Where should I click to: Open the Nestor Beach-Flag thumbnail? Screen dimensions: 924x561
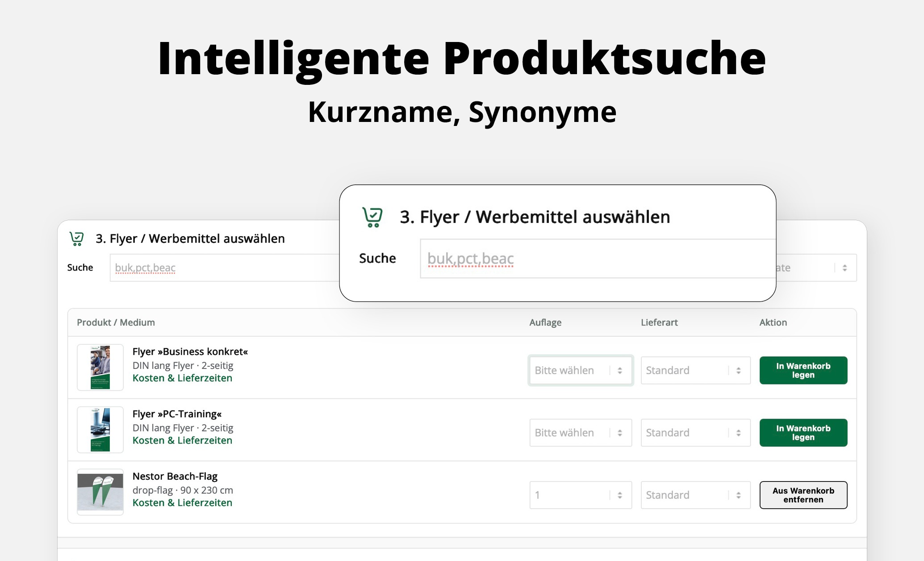pyautogui.click(x=100, y=492)
